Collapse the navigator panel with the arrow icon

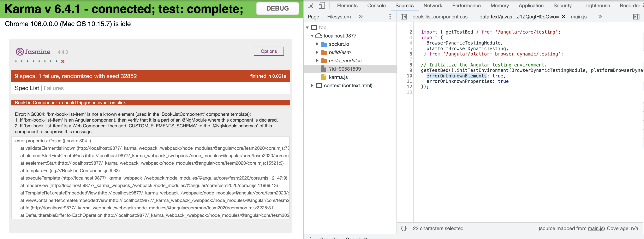[x=404, y=17]
